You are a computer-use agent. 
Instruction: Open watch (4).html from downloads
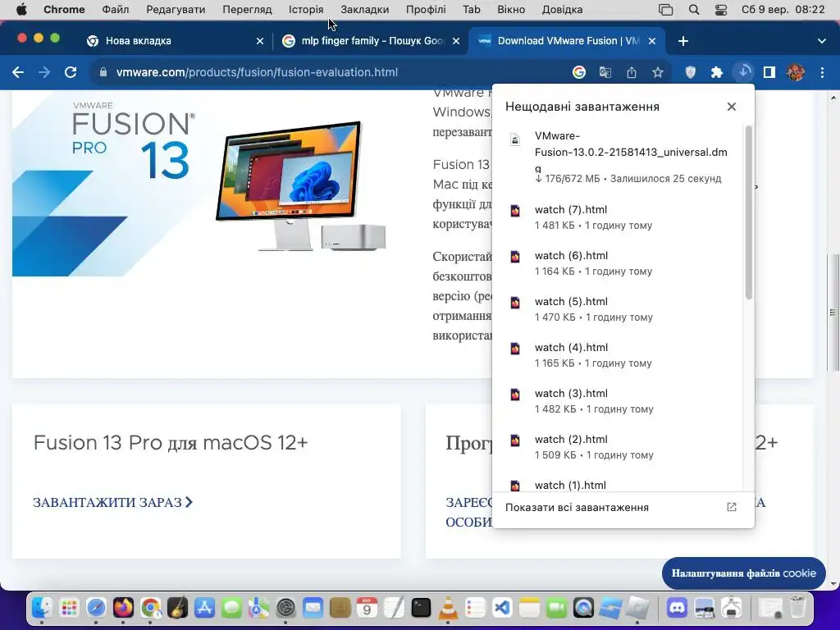coord(617,354)
